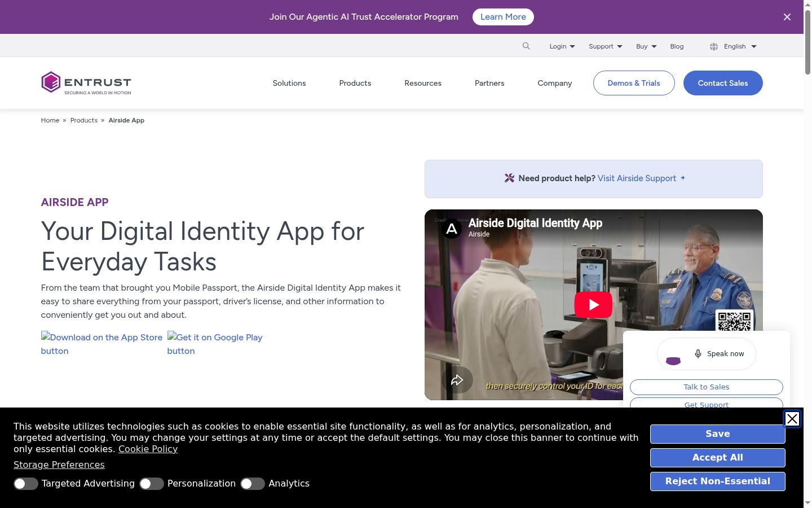812x508 pixels.
Task: Open the Products navigation menu
Action: (x=355, y=83)
